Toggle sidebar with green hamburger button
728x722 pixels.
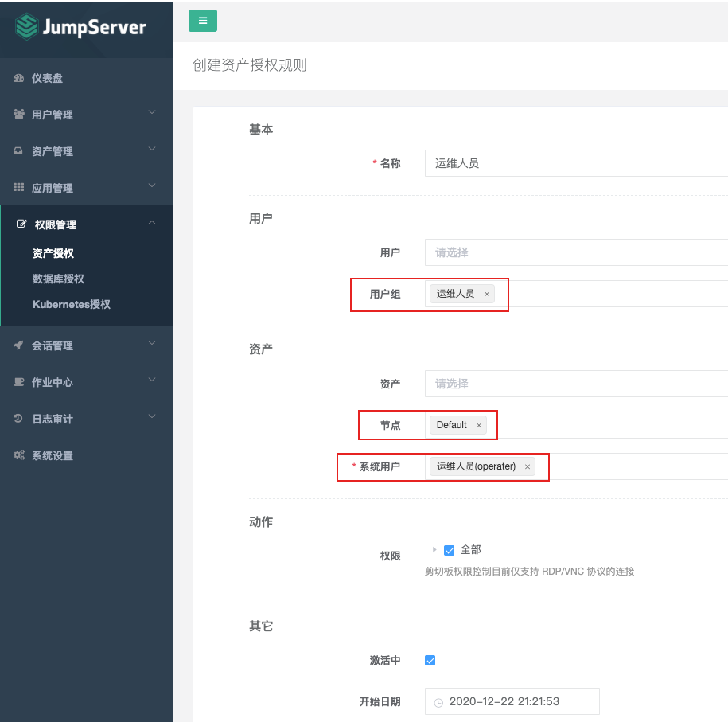(x=202, y=21)
